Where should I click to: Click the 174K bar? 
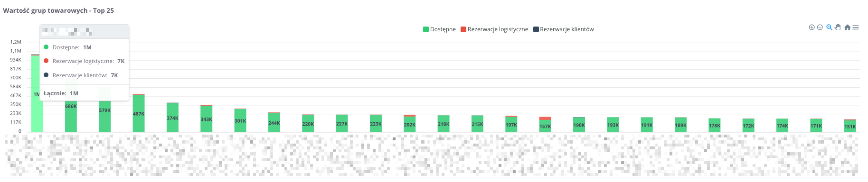[782, 125]
